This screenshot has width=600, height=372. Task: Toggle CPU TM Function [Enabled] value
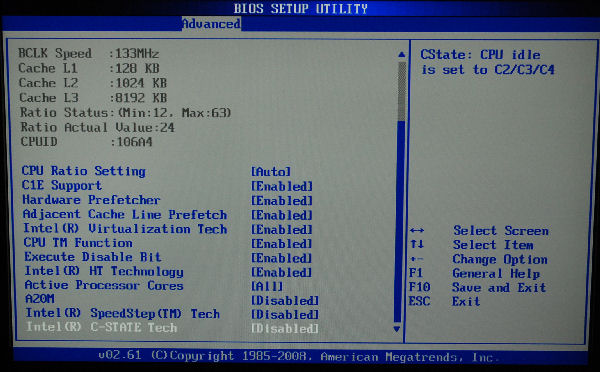[x=282, y=244]
